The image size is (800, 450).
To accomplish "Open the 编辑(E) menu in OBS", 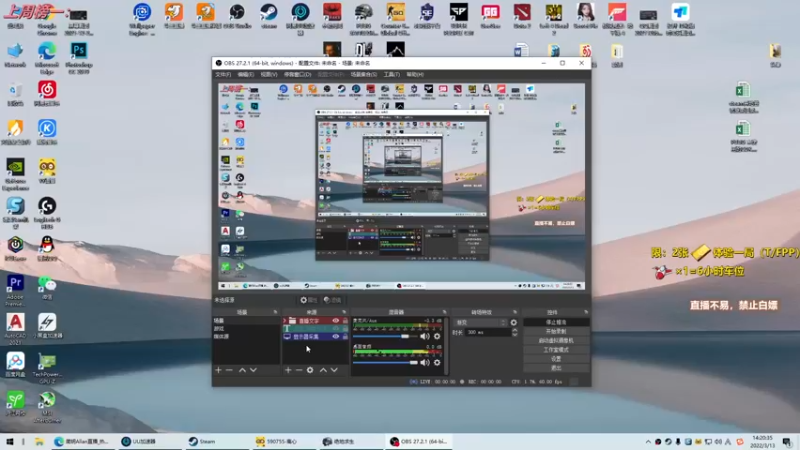I will [x=245, y=74].
